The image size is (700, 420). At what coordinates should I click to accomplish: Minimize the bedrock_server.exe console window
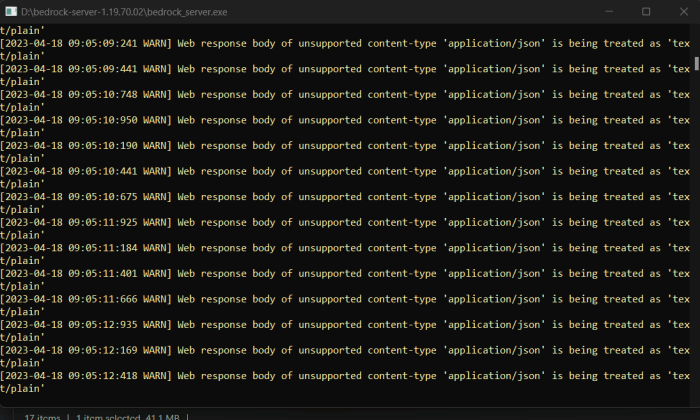pos(608,12)
